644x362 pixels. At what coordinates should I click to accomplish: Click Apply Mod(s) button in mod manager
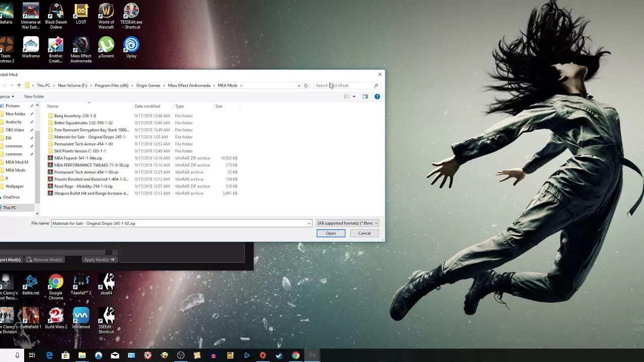click(x=99, y=259)
